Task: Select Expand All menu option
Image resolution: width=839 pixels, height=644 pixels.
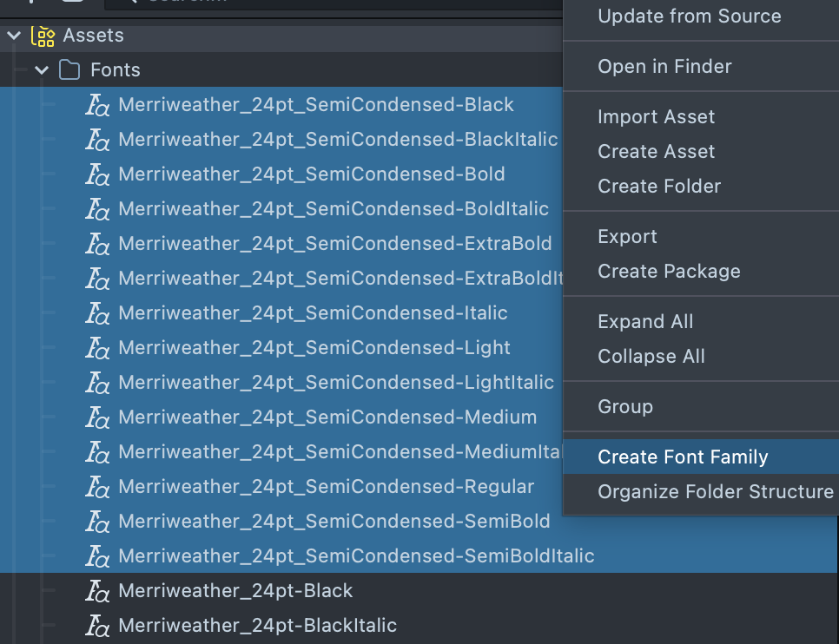Action: click(x=645, y=322)
